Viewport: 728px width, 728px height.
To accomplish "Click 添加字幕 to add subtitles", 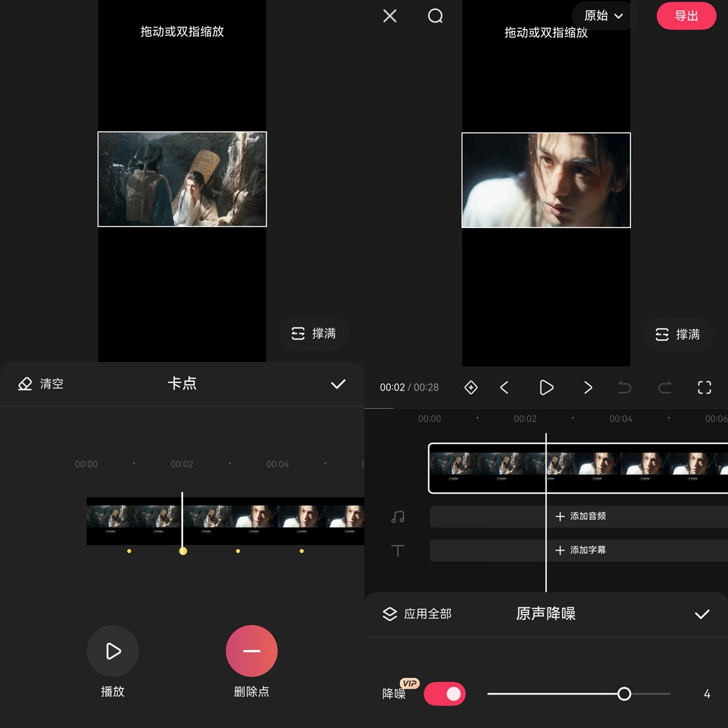I will pos(581,550).
